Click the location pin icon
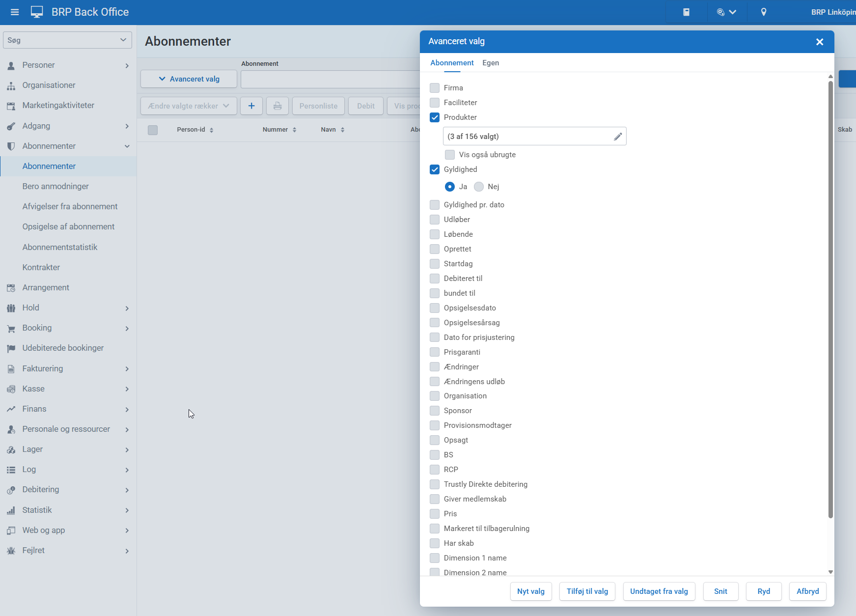 click(763, 12)
